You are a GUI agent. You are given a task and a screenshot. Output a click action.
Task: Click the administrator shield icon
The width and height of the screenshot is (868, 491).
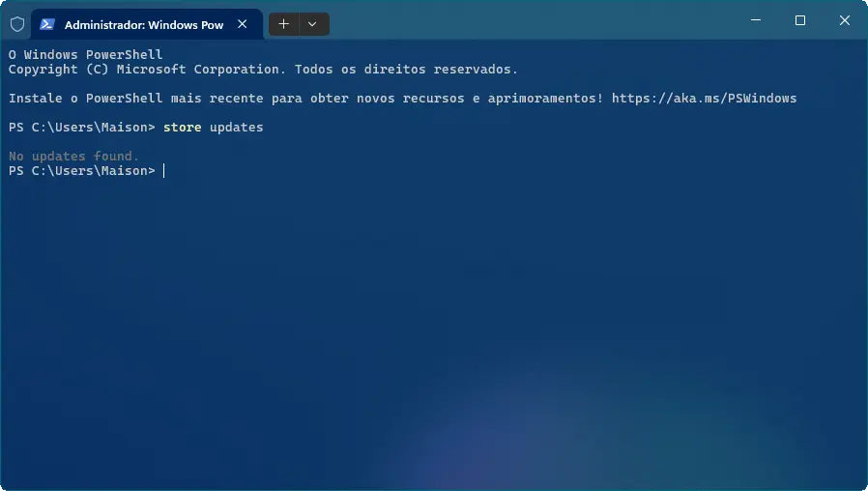click(x=16, y=24)
